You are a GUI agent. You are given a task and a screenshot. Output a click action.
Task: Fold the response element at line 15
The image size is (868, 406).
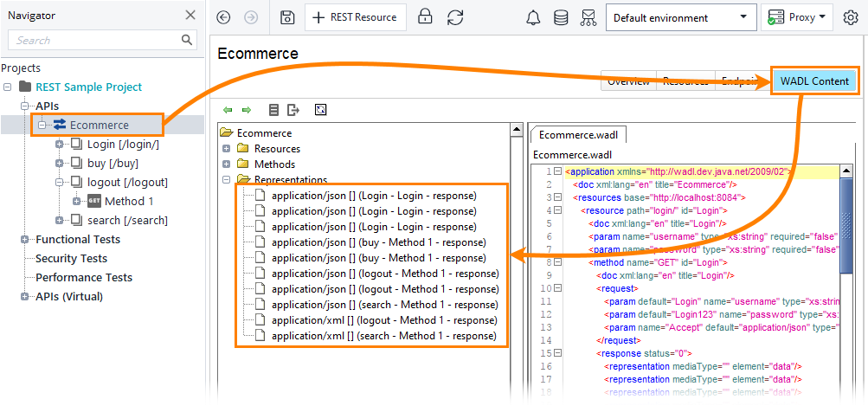point(558,353)
